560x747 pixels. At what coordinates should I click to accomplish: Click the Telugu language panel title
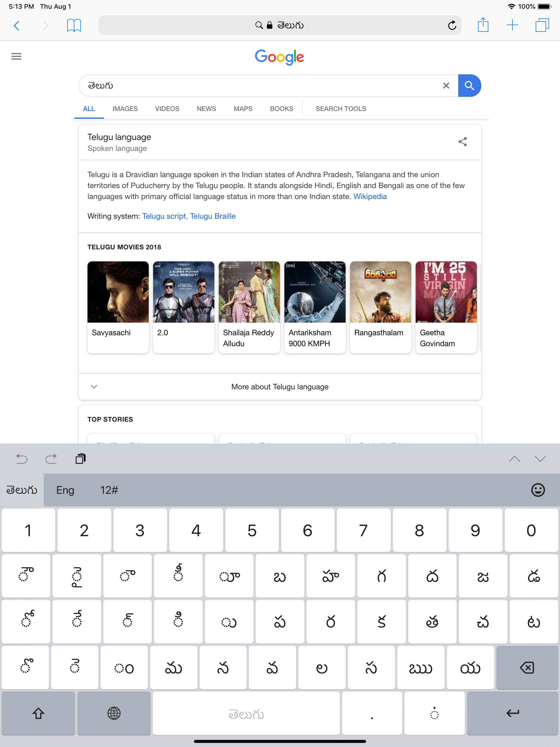pos(119,137)
